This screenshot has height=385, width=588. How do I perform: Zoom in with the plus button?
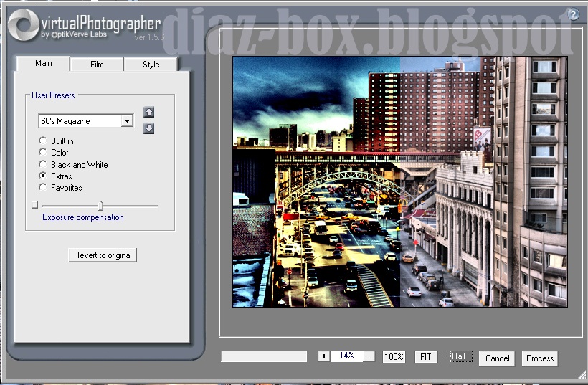[323, 356]
